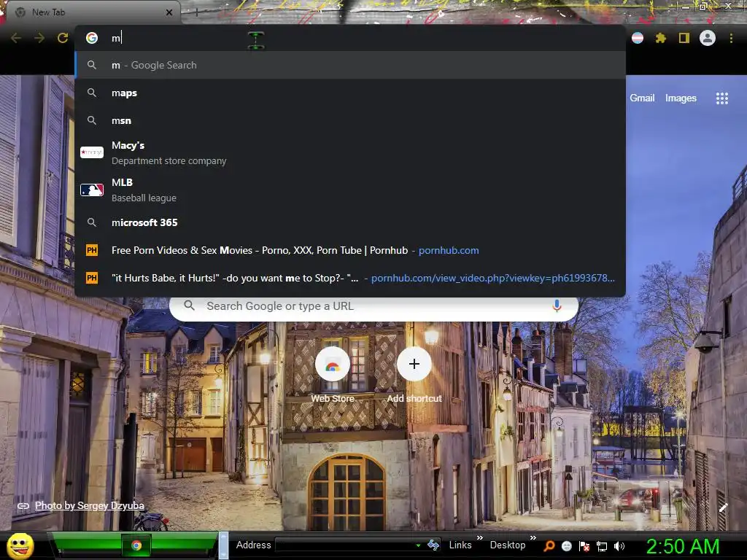
Task: Click the Chrome taskbar button
Action: [x=136, y=545]
